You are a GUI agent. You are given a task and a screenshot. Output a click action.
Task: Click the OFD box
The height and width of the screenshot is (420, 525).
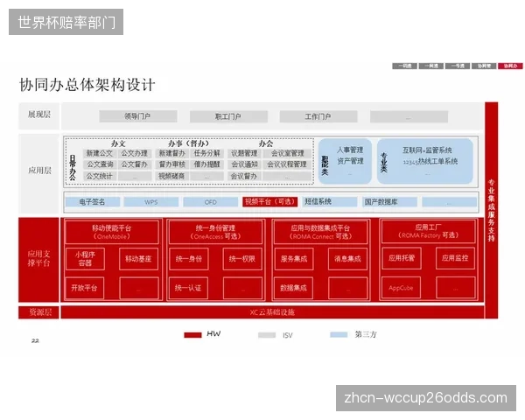pyautogui.click(x=211, y=202)
